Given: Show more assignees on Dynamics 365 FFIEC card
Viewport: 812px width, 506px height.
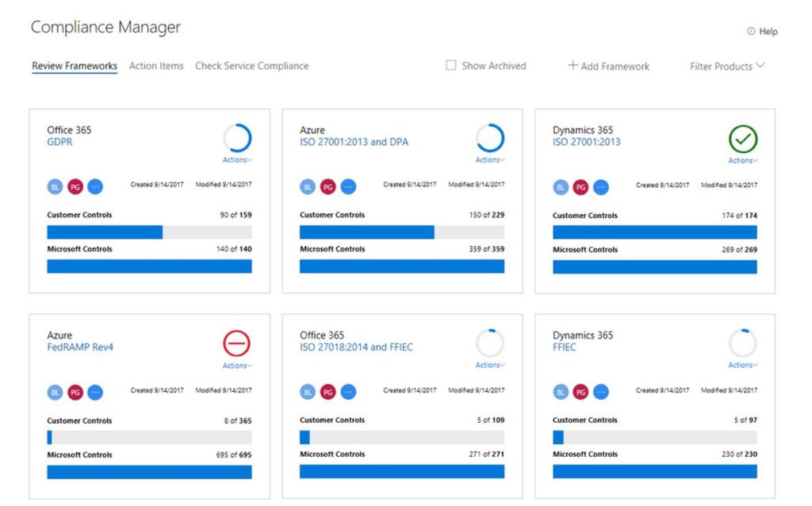Looking at the screenshot, I should (601, 392).
